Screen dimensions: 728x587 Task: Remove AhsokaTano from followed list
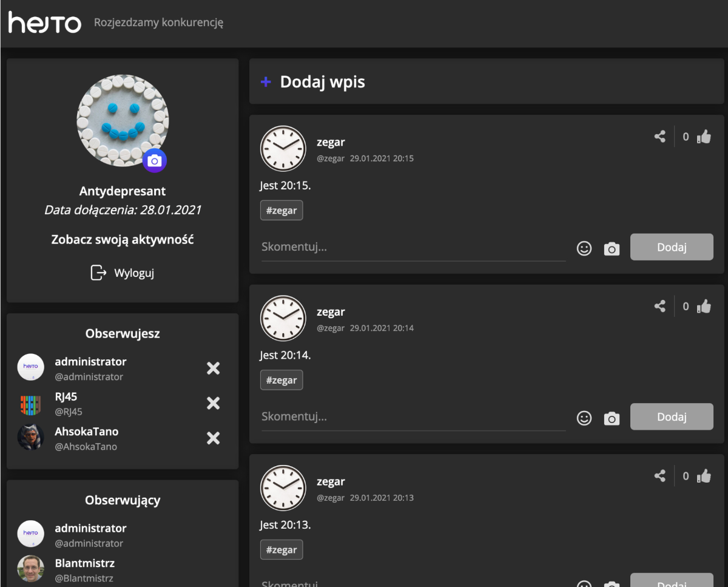pos(213,438)
